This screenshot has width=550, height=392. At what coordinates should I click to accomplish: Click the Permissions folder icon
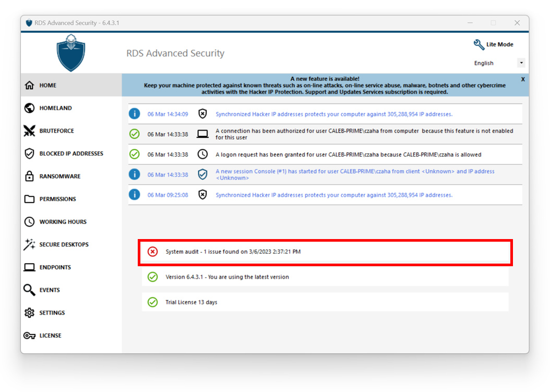point(29,199)
